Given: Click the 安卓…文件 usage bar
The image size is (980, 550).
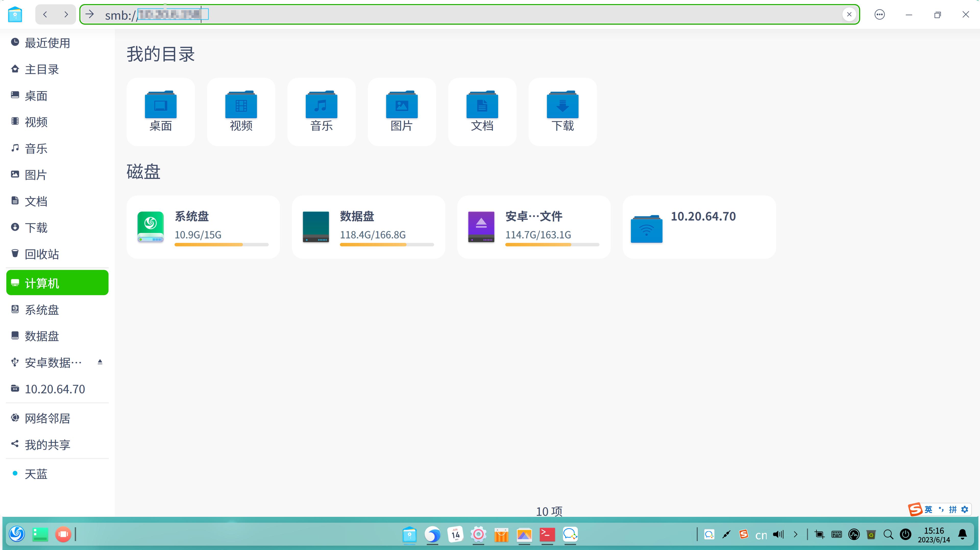Looking at the screenshot, I should click(x=552, y=245).
